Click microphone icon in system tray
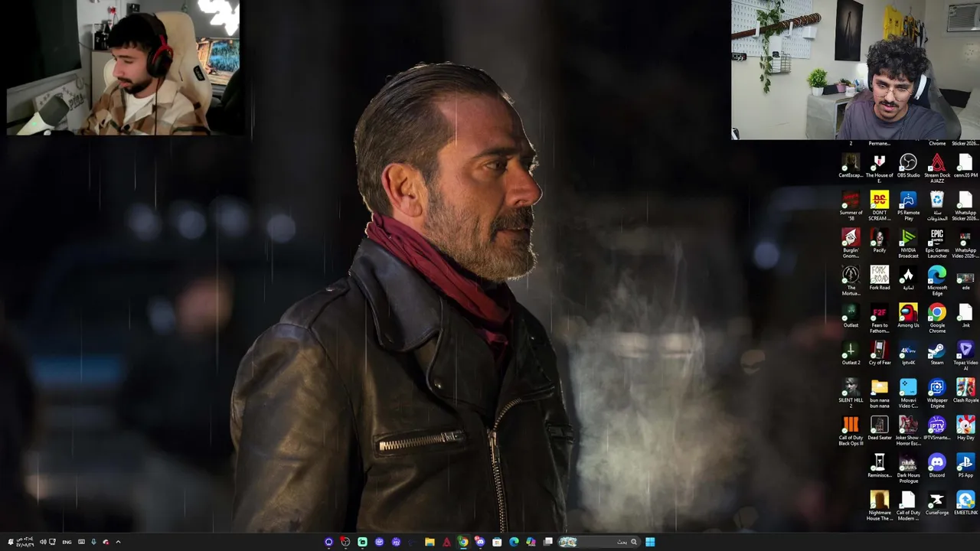The height and width of the screenshot is (551, 980). coord(93,542)
